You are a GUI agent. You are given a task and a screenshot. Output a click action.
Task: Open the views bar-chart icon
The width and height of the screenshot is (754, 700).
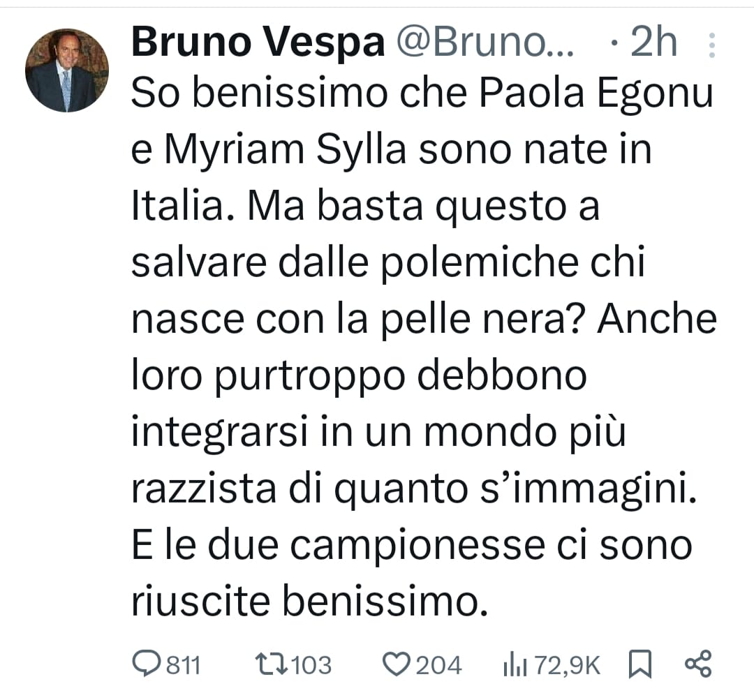tap(515, 665)
